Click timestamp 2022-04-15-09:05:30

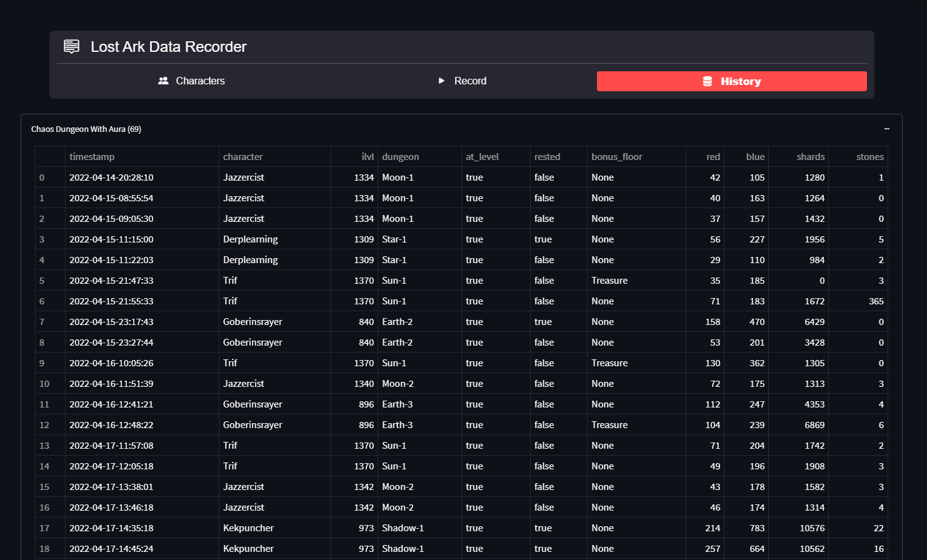[x=142, y=219]
